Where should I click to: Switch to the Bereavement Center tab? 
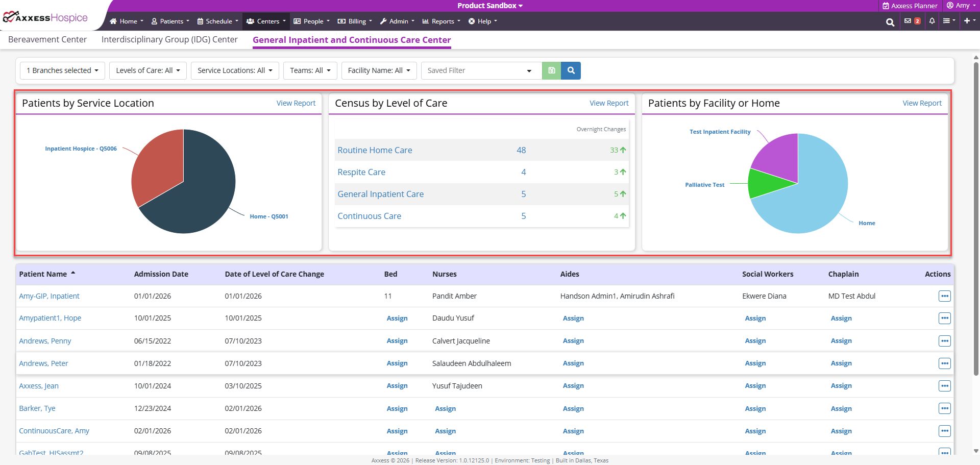coord(47,40)
